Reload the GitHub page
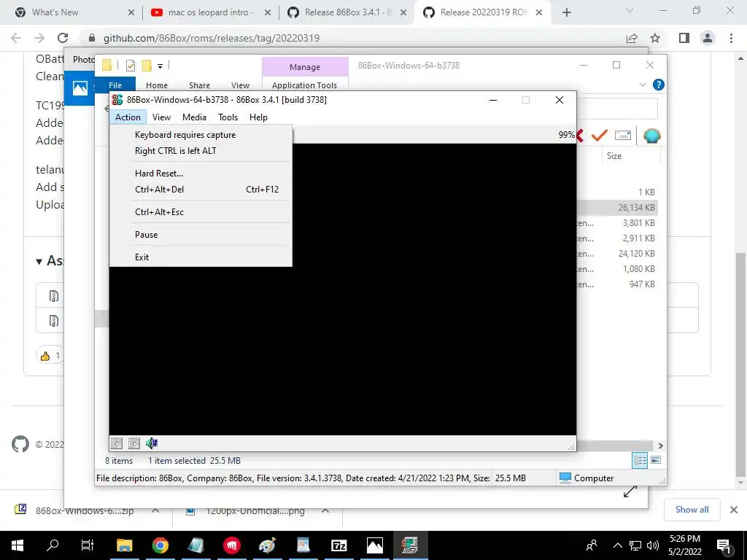The height and width of the screenshot is (560, 747). click(63, 38)
